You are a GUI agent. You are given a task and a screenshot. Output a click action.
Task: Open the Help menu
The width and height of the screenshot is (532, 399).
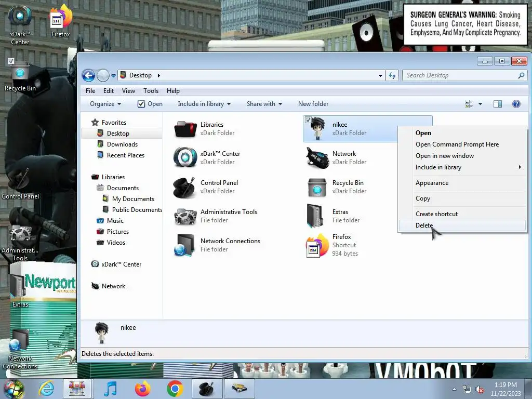[173, 91]
